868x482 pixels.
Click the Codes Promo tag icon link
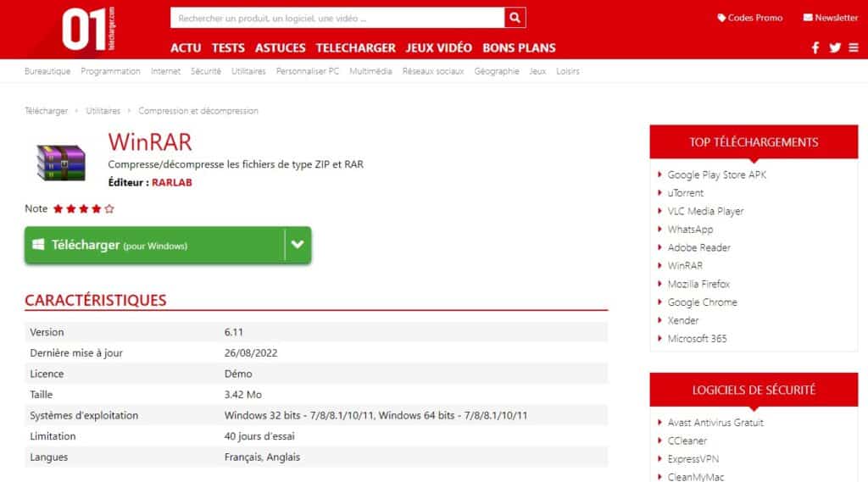749,18
